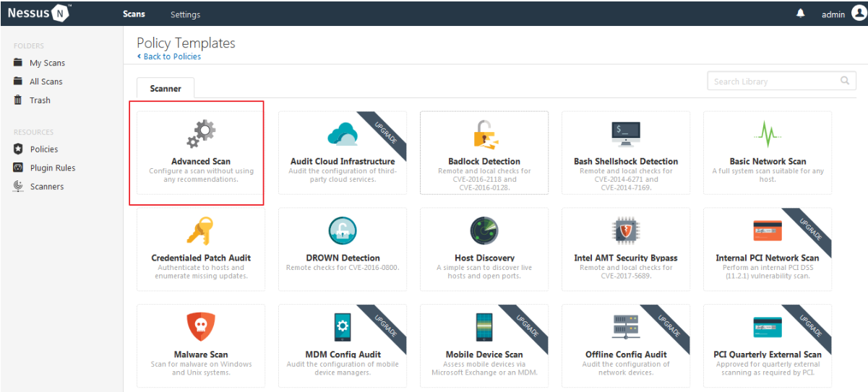Select the Scanner tab
The height and width of the screenshot is (392, 868).
point(166,88)
